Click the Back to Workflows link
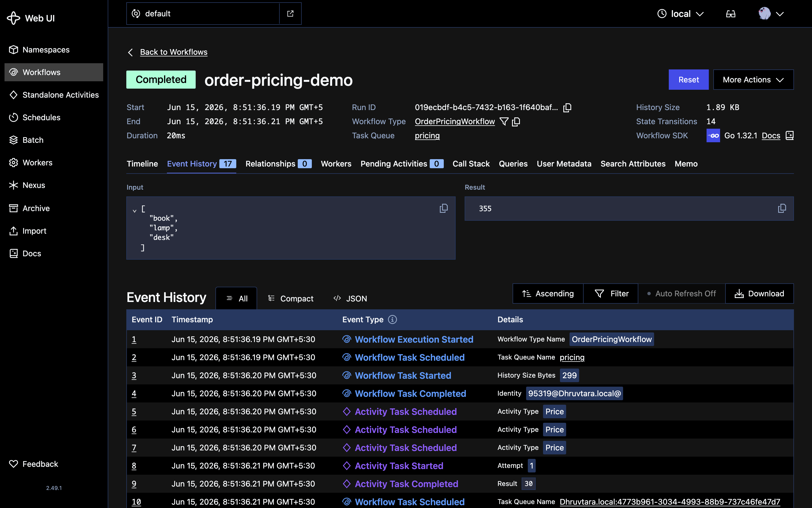This screenshot has width=812, height=508. (173, 52)
